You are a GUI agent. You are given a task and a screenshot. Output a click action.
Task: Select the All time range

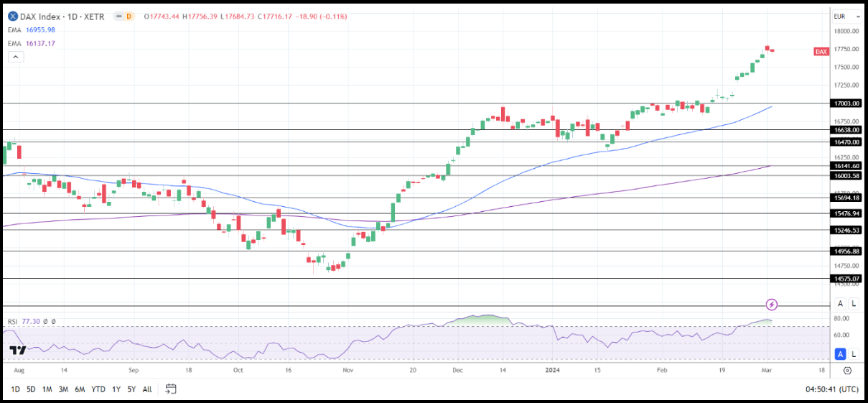(x=146, y=389)
